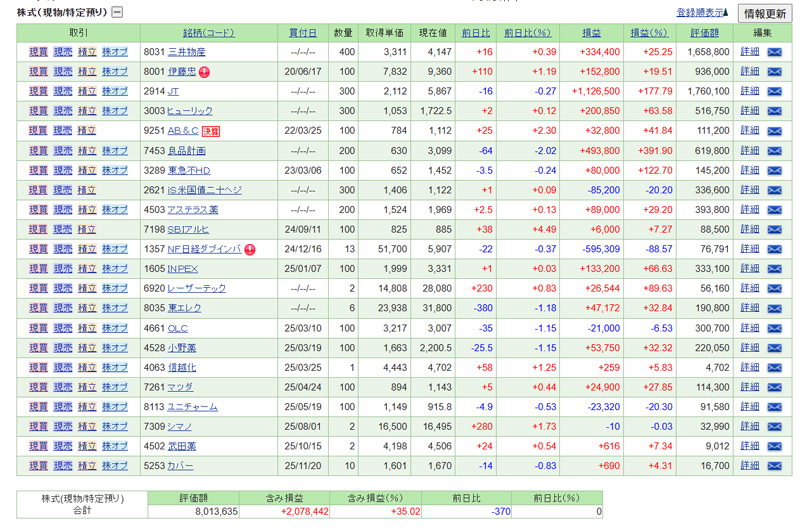Click the mail icon in the 三井物産 row

click(x=774, y=52)
